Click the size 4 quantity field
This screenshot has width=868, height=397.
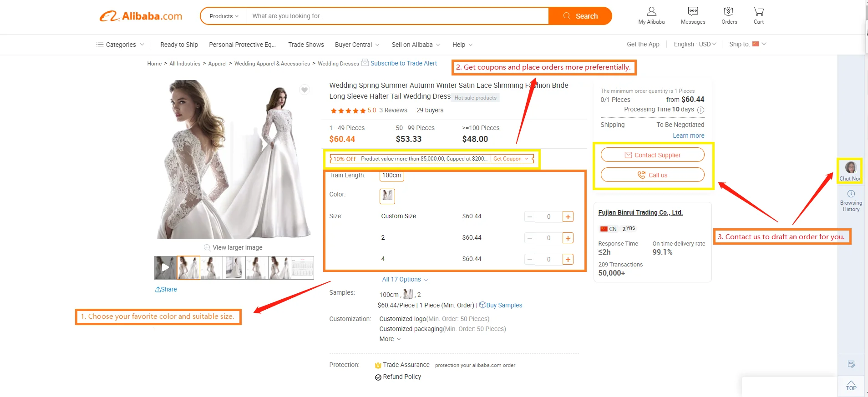[x=548, y=259]
